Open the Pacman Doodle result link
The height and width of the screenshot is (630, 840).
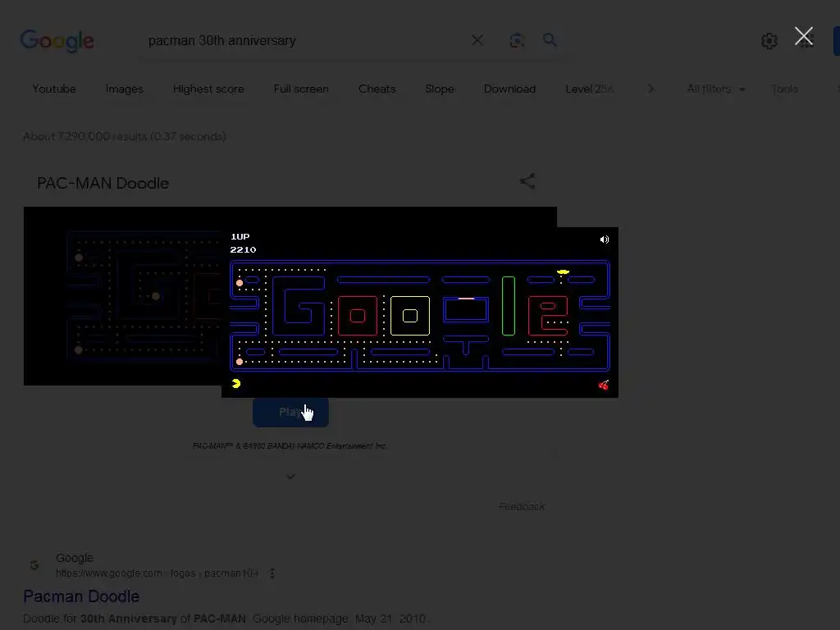[x=81, y=596]
